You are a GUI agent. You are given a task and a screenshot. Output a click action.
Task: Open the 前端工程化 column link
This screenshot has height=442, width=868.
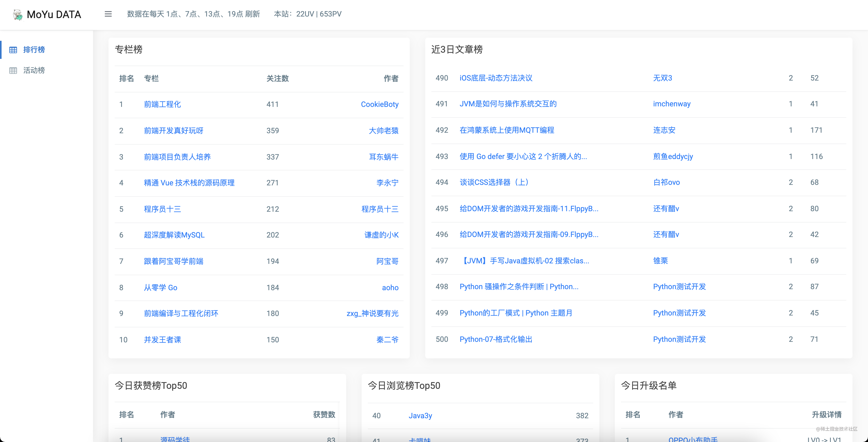[162, 104]
